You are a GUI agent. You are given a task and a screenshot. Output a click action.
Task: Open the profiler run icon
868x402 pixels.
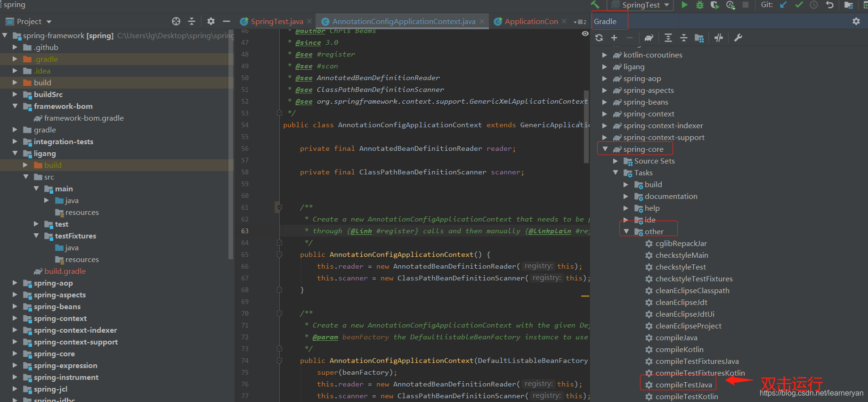tap(730, 5)
